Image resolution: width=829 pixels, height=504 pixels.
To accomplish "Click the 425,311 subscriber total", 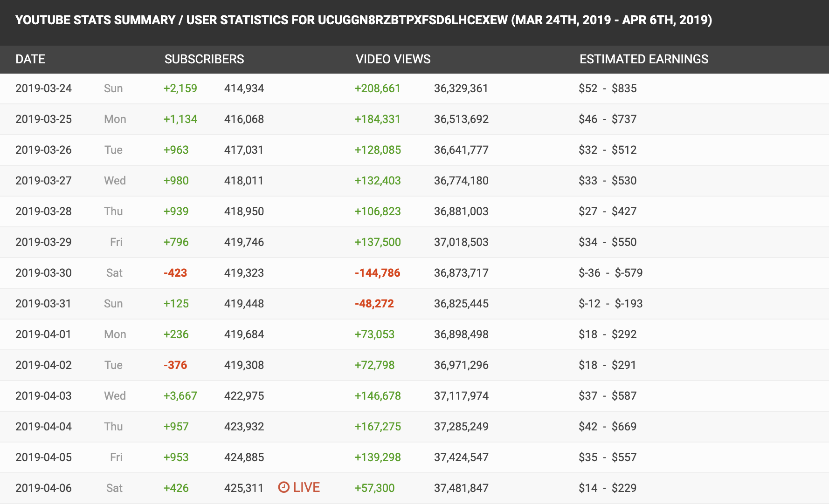I will pos(244,488).
